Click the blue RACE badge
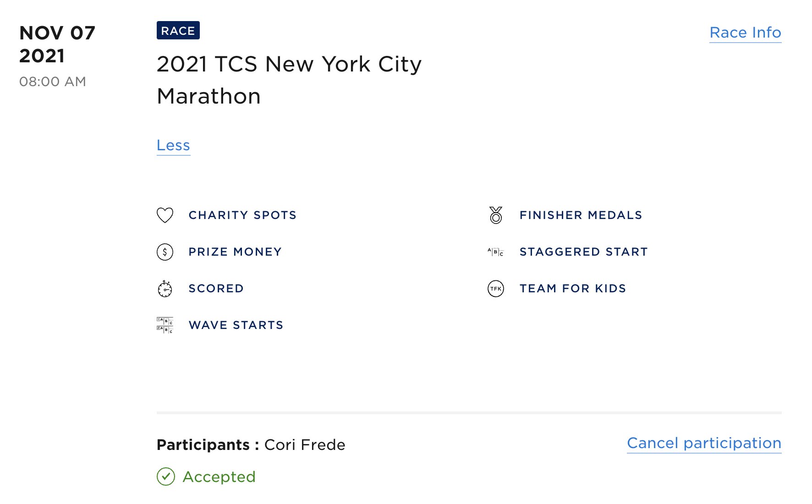 pos(178,30)
